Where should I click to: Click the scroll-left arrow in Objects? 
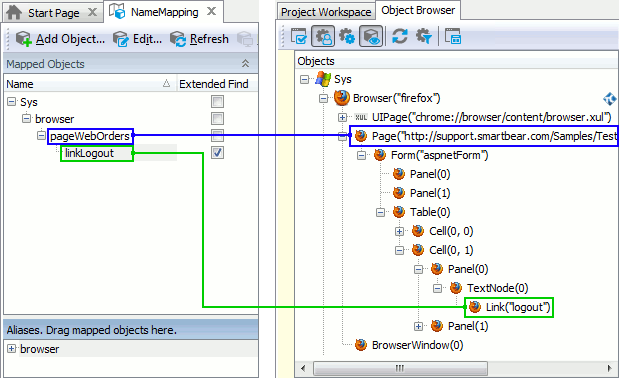303,369
